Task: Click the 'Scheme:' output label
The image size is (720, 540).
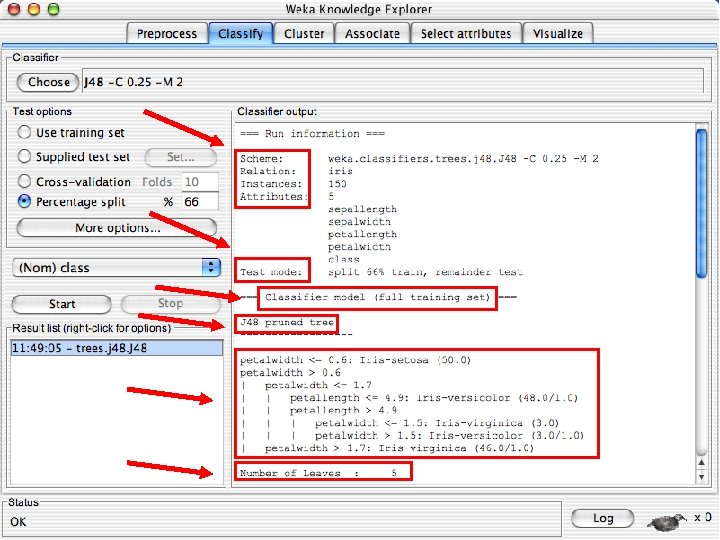Action: [262, 159]
